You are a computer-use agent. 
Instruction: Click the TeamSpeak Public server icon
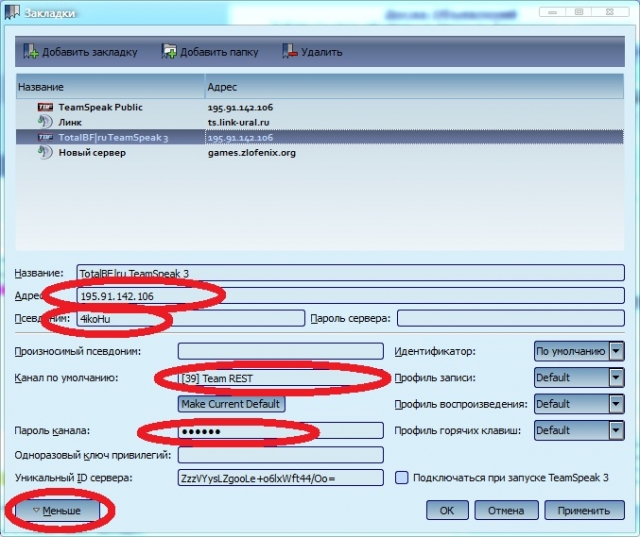point(45,107)
